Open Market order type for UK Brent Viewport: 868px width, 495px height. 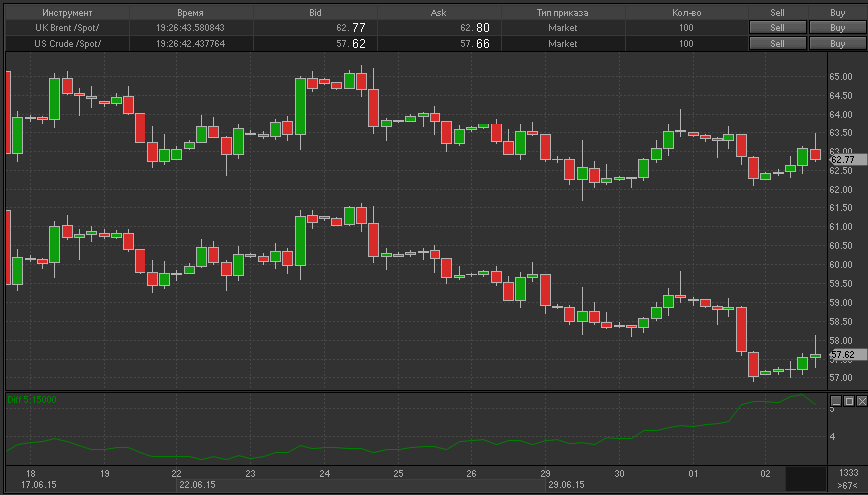point(562,28)
